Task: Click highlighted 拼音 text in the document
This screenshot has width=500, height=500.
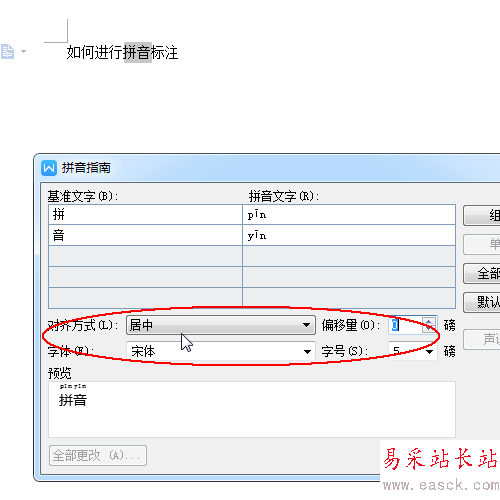Action: click(x=138, y=52)
